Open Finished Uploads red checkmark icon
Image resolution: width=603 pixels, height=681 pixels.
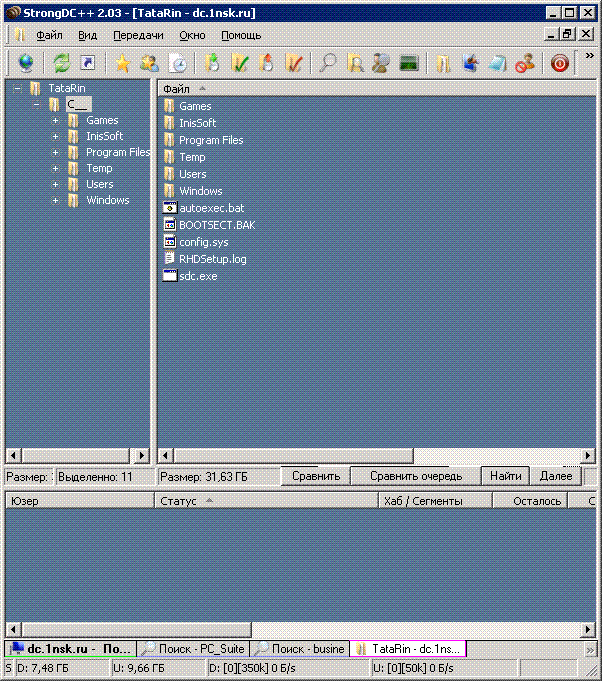pyautogui.click(x=294, y=63)
